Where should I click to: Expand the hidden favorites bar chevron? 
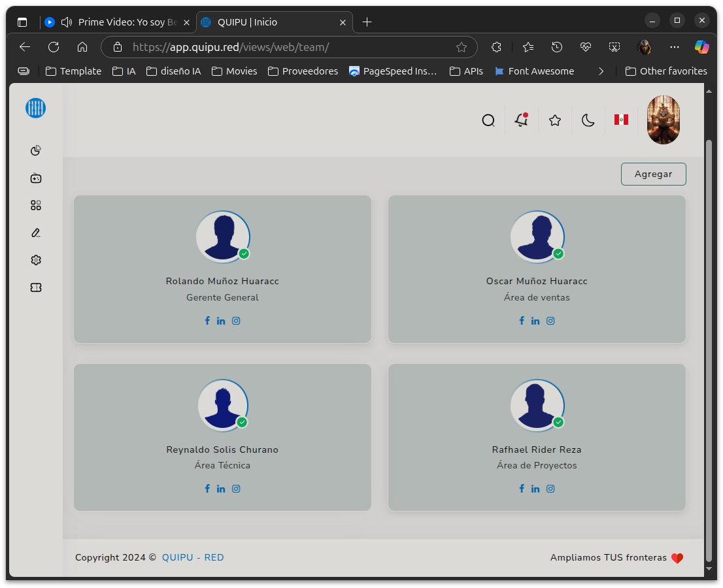click(601, 71)
